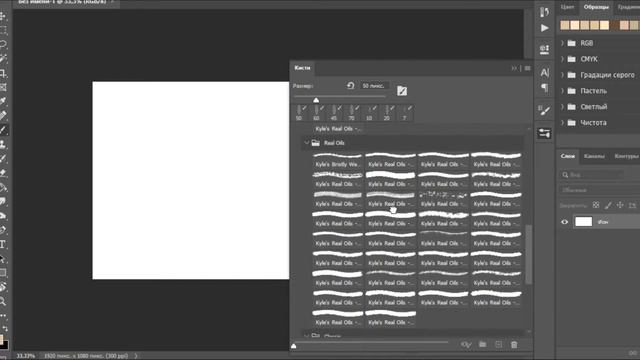The height and width of the screenshot is (360, 640).
Task: Switch to the Каналы tab
Action: coord(594,156)
